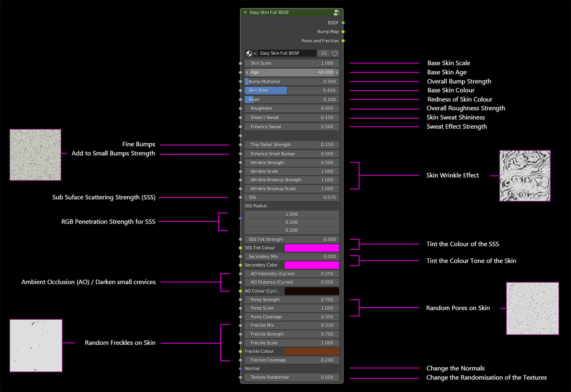Click the Skin Scale value field
The width and height of the screenshot is (571, 392).
pyautogui.click(x=292, y=63)
